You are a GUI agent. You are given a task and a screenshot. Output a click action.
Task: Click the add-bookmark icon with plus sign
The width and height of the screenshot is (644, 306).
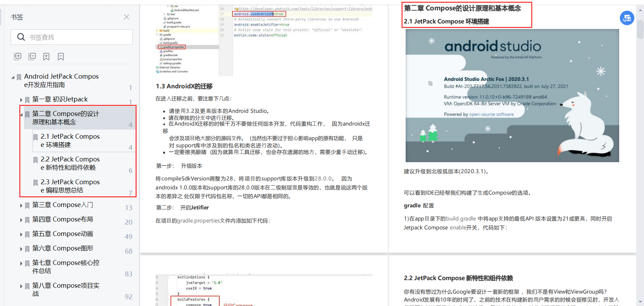point(46,57)
